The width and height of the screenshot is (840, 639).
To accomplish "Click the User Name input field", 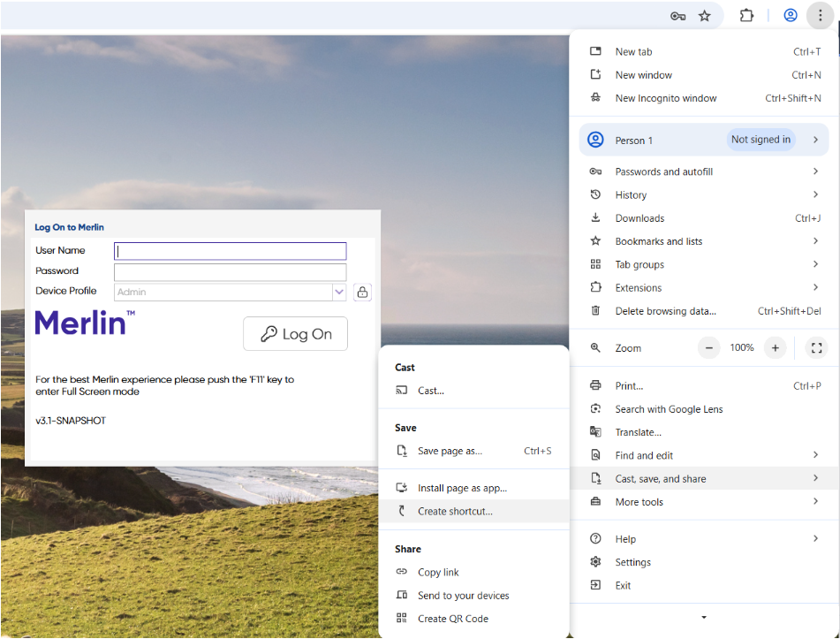I will tap(231, 251).
